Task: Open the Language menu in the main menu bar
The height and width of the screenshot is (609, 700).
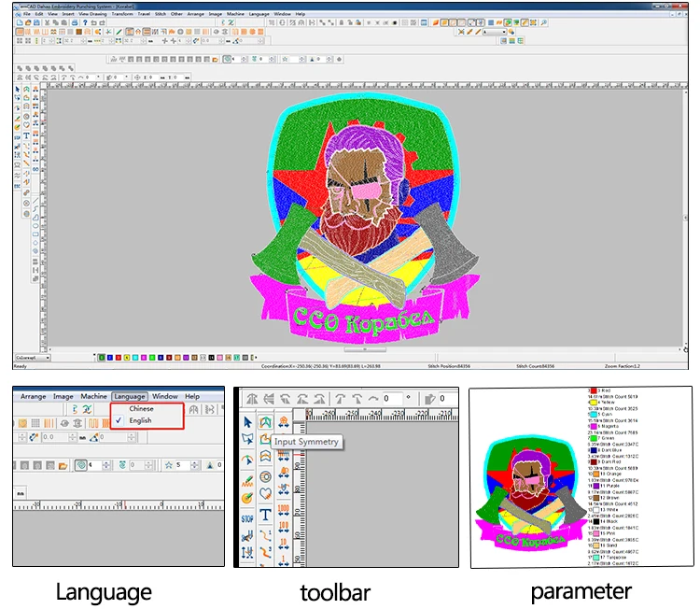Action: [259, 14]
